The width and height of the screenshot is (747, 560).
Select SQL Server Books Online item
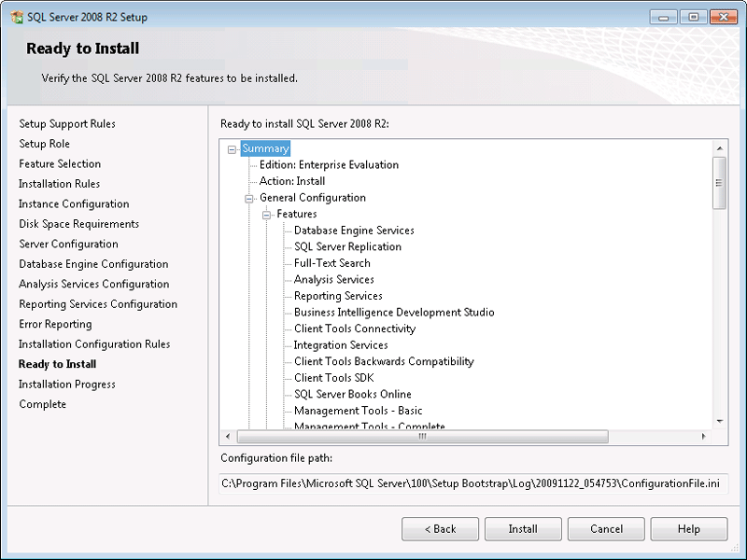pos(353,394)
